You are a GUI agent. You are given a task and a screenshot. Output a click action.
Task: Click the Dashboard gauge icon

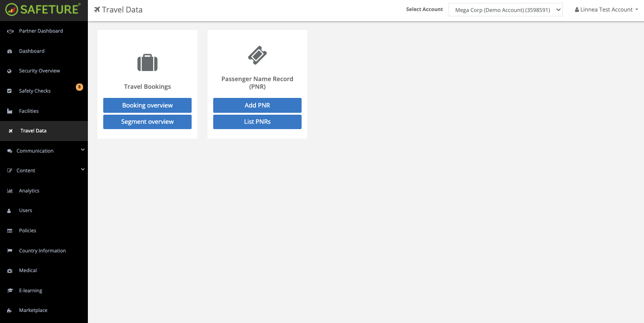tap(10, 51)
